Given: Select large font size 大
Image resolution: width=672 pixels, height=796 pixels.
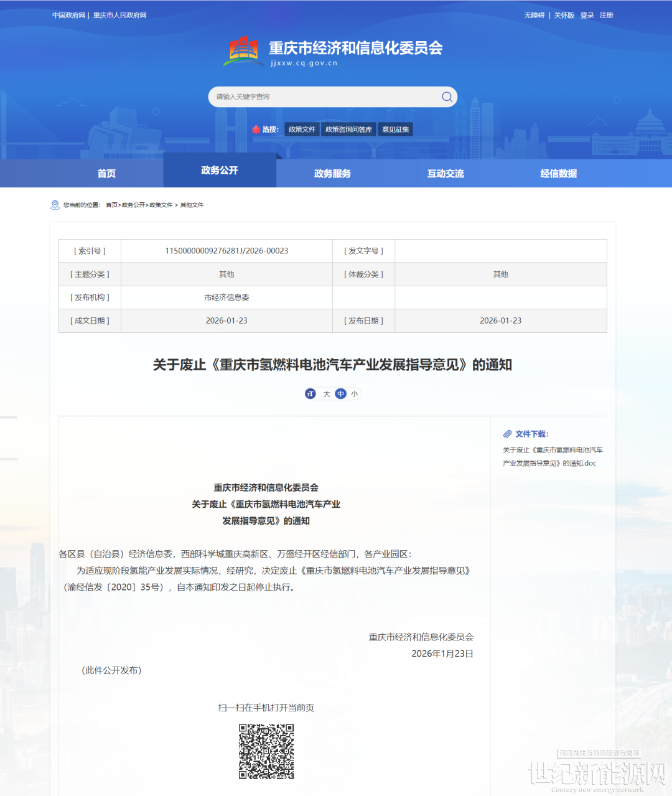Looking at the screenshot, I should (327, 394).
